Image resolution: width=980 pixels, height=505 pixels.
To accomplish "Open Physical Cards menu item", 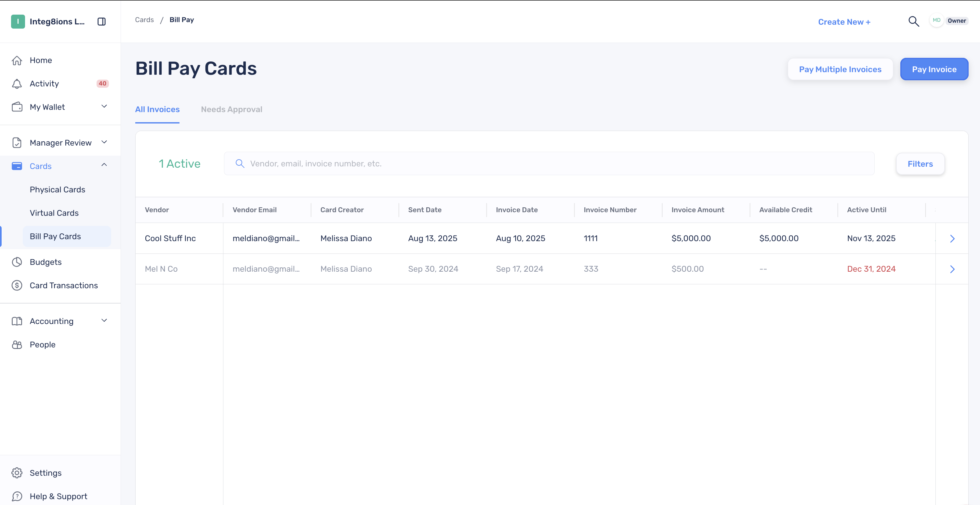I will click(x=58, y=189).
